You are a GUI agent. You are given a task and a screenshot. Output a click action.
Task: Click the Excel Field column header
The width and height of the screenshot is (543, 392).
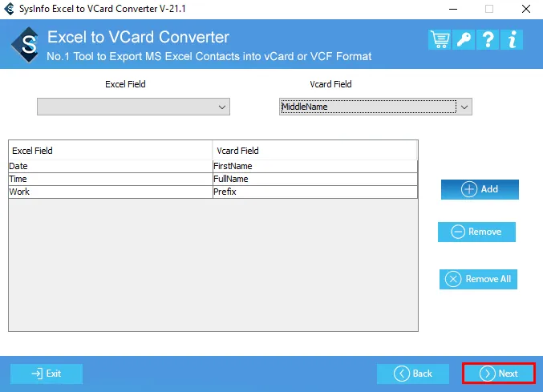pos(111,151)
